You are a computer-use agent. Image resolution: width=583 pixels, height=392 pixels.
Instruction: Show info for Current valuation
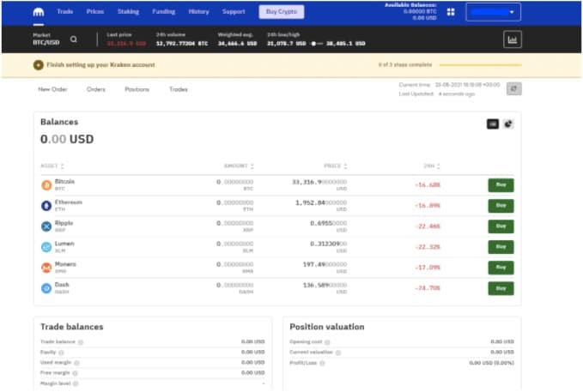coord(338,353)
